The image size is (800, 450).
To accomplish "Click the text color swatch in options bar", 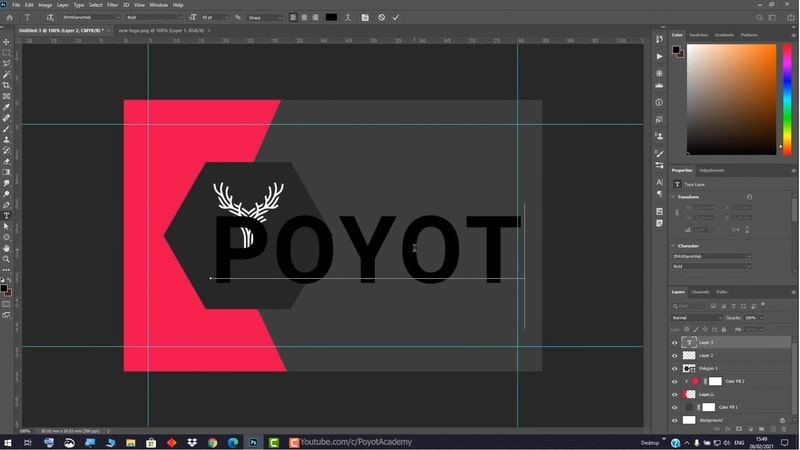I will [x=331, y=17].
